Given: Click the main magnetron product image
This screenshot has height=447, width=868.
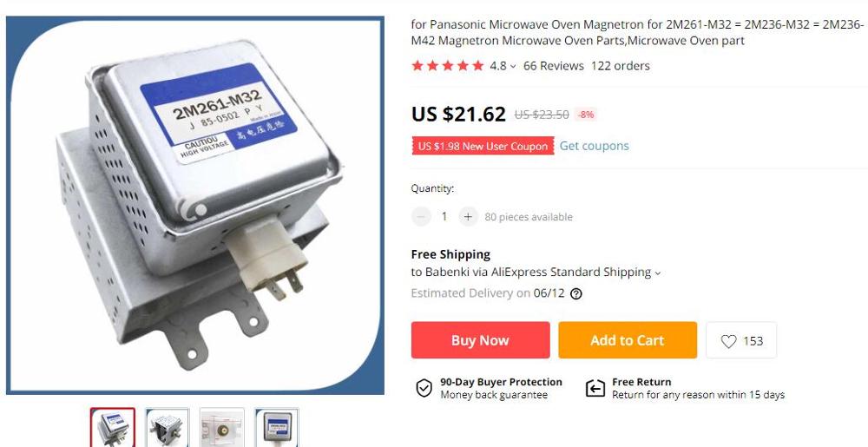Looking at the screenshot, I should click(195, 205).
